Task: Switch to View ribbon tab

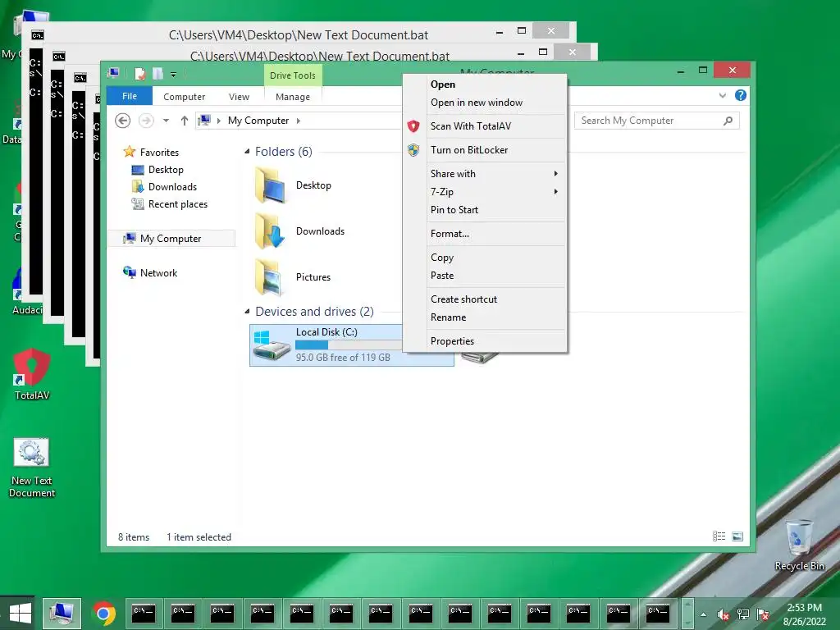Action: click(x=239, y=97)
